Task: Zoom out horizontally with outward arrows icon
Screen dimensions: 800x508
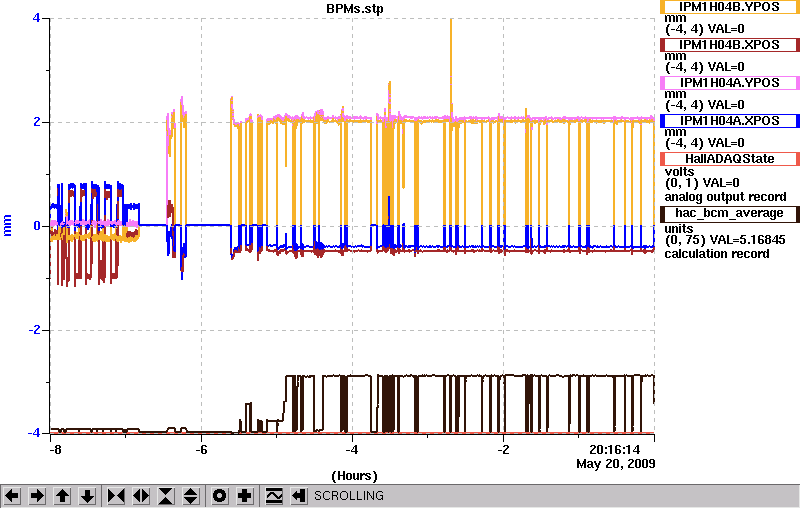Action: pos(141,496)
